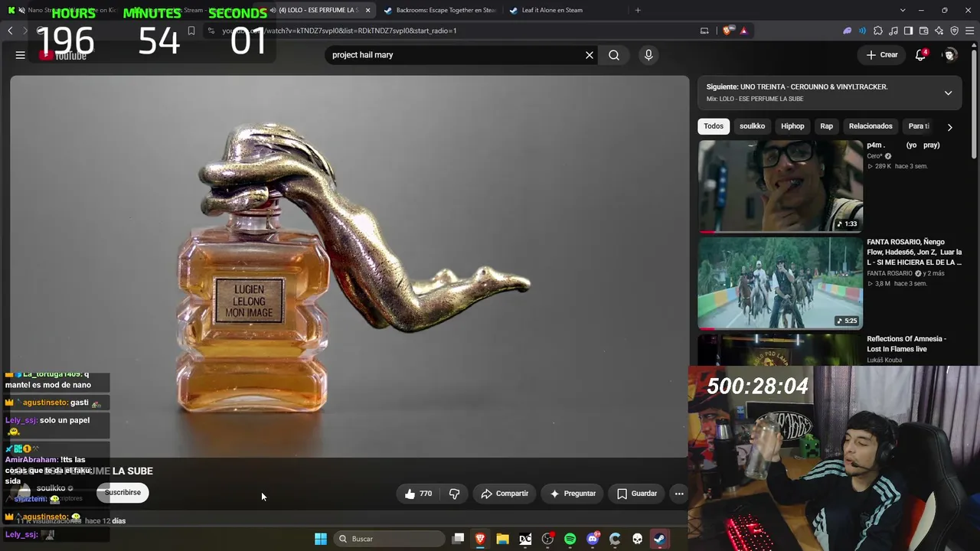980x551 pixels.
Task: Toggle the Brave sidebar panel
Action: [909, 31]
